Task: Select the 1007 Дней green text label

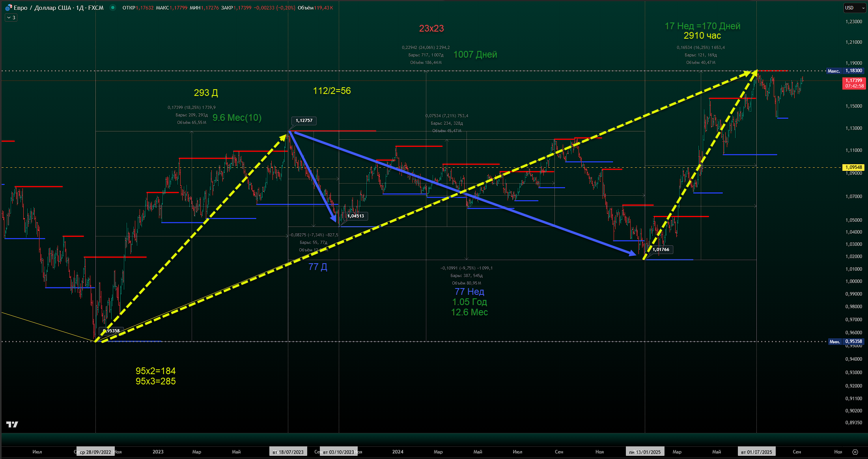Action: click(475, 54)
